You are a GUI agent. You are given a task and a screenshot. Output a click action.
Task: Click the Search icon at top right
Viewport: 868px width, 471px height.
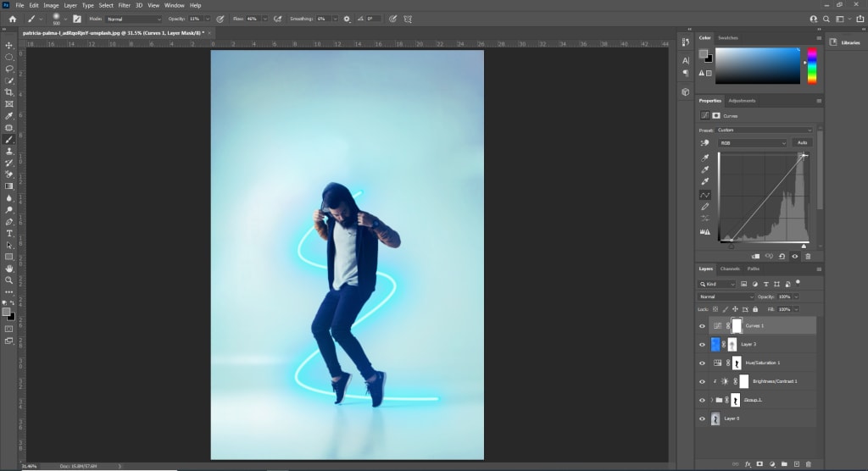[826, 19]
